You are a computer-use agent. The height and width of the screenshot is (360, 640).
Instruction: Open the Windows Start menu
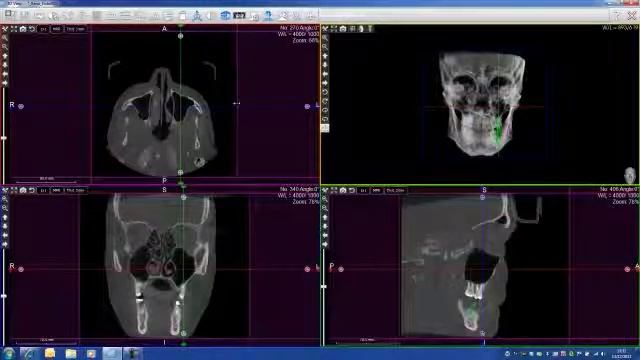tap(9, 353)
